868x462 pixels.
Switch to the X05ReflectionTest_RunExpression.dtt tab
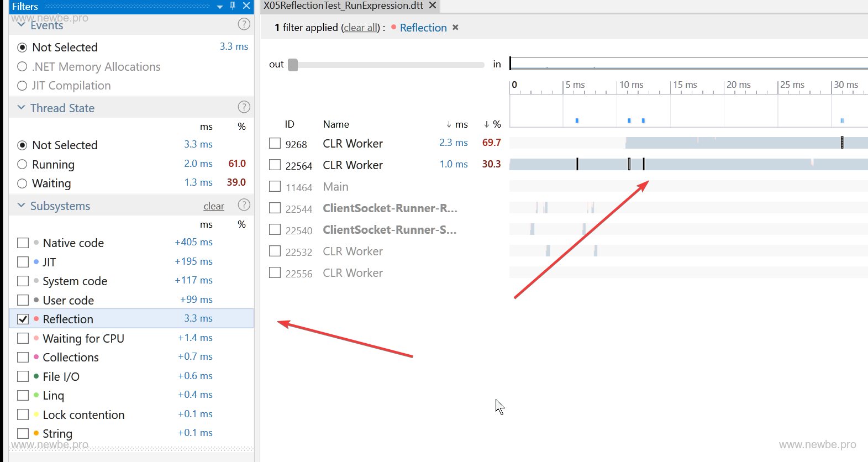pos(343,6)
